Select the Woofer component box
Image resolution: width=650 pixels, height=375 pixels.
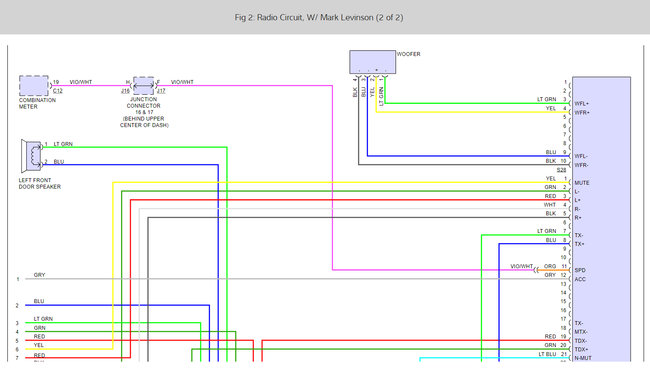pos(372,62)
